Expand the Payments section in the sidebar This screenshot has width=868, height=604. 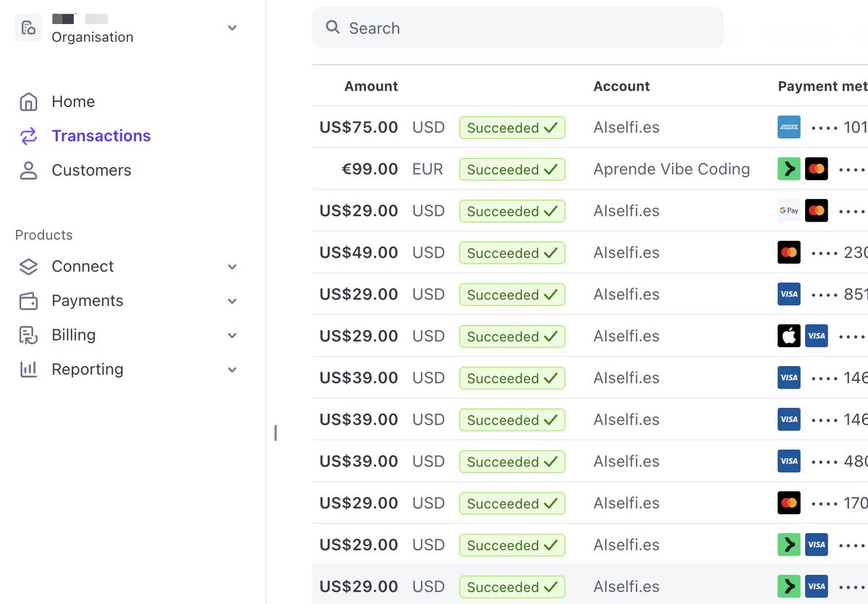coord(231,300)
